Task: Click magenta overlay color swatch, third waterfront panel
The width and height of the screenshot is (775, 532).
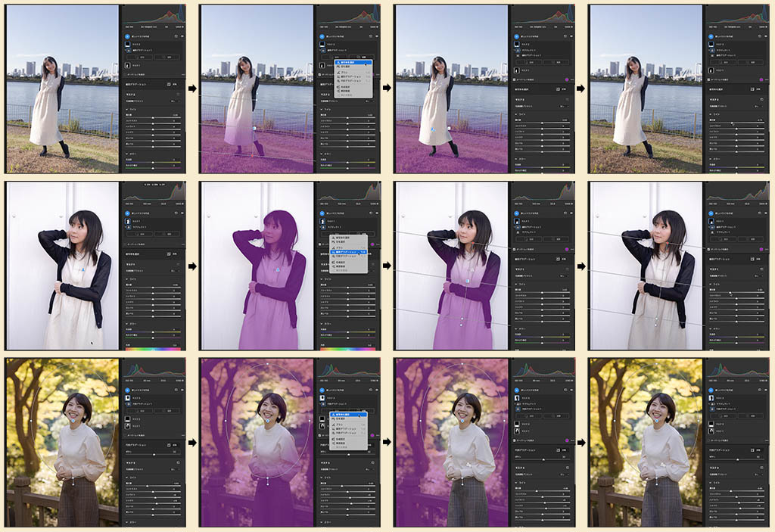Action: pos(567,79)
